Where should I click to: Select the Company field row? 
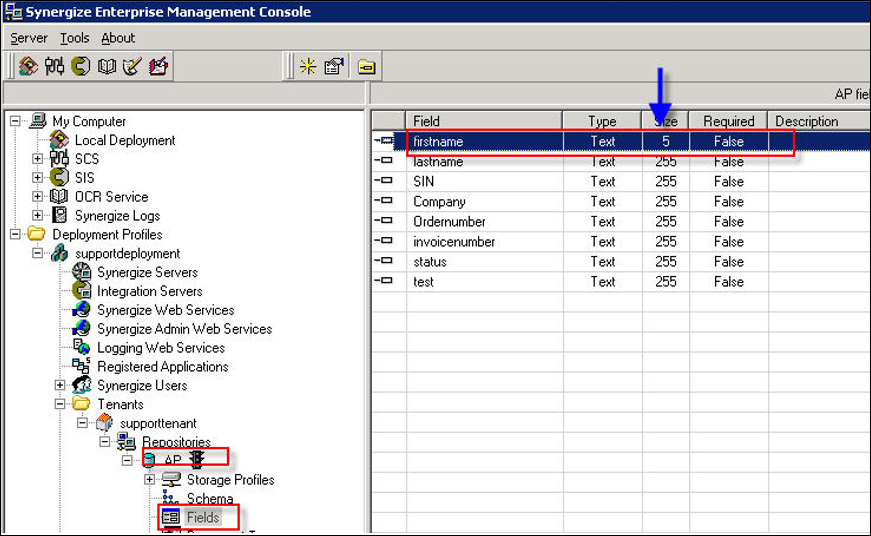(621, 202)
